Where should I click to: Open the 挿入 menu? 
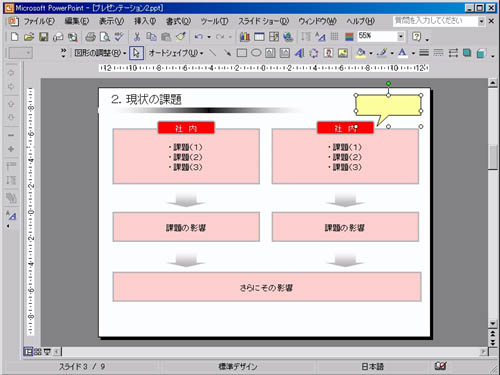pyautogui.click(x=145, y=21)
